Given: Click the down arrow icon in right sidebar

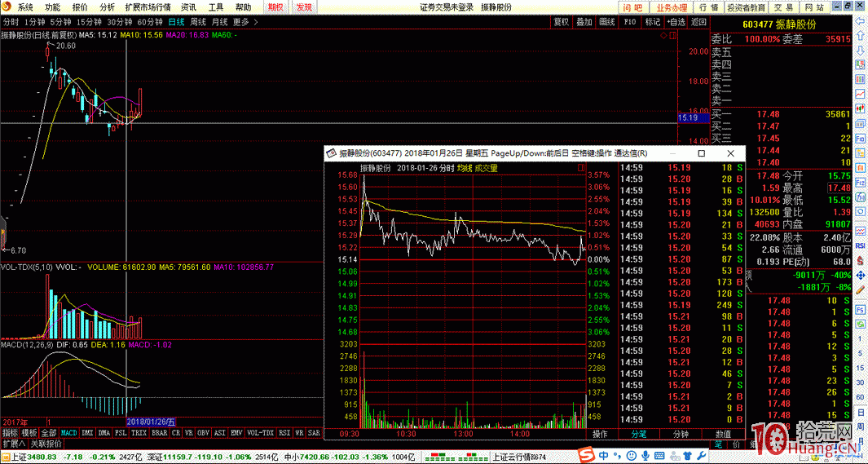Looking at the screenshot, I should 860,51.
